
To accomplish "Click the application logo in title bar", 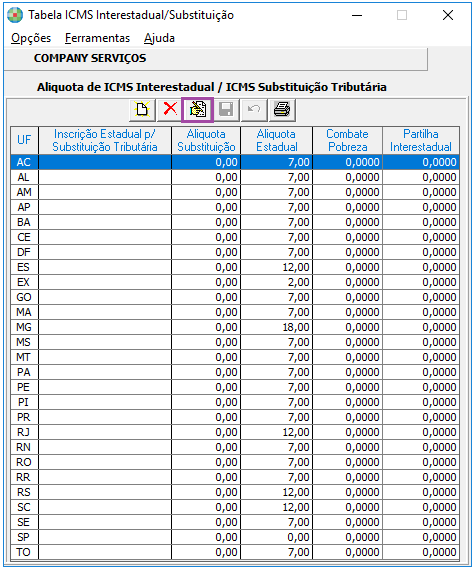I will (x=15, y=15).
